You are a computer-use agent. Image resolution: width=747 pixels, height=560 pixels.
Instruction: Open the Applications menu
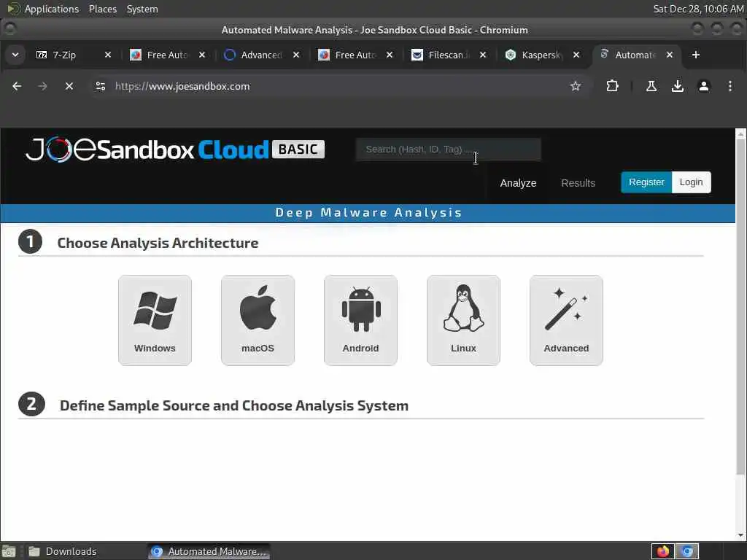pos(44,9)
